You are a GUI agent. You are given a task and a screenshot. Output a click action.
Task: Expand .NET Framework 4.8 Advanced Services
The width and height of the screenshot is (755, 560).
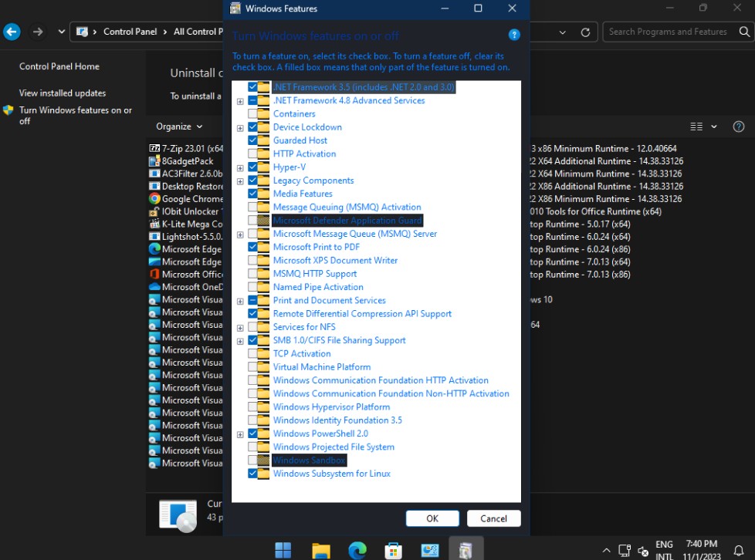coord(240,101)
